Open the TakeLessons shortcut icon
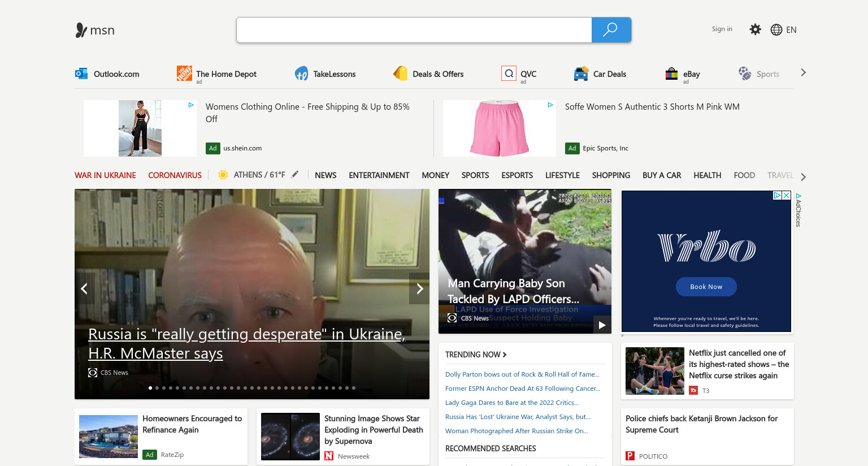Viewport: 868px width, 466px height. (x=301, y=74)
